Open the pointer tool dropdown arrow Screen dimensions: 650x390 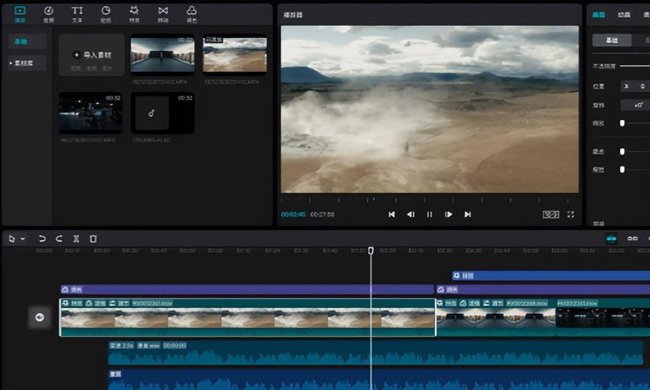click(x=23, y=239)
